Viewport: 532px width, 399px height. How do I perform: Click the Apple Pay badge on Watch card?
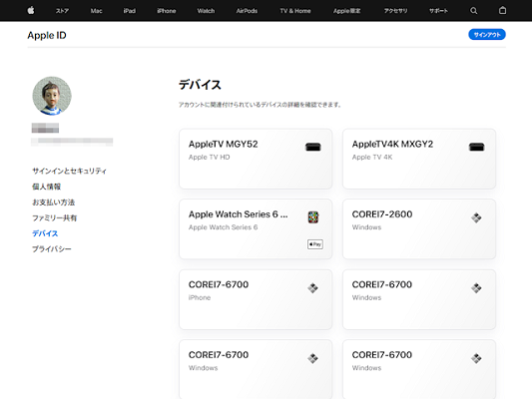coord(315,244)
